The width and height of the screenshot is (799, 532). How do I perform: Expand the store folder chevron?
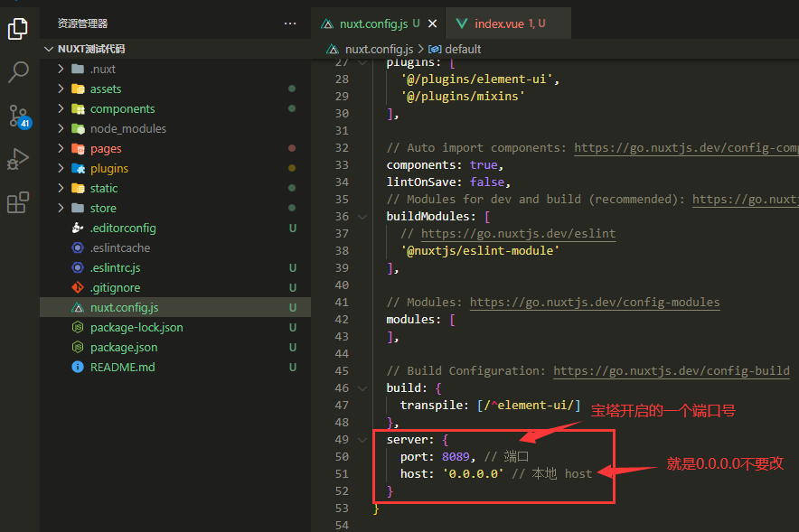point(61,208)
